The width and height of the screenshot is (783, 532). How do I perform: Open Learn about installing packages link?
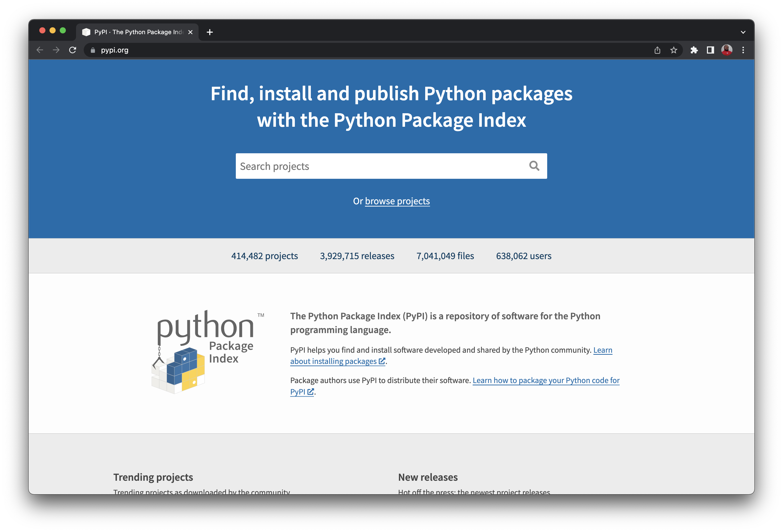point(338,361)
